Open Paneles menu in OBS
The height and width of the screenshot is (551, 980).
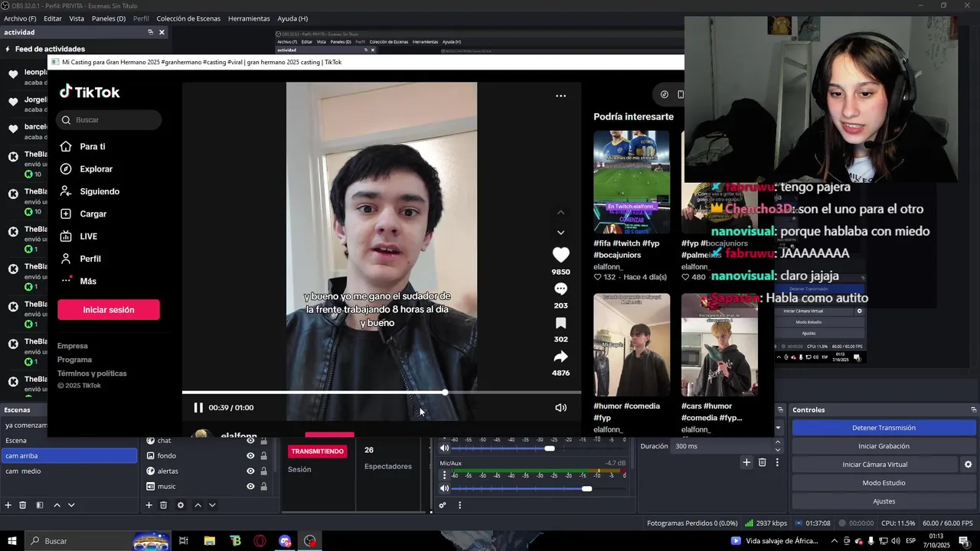[109, 18]
